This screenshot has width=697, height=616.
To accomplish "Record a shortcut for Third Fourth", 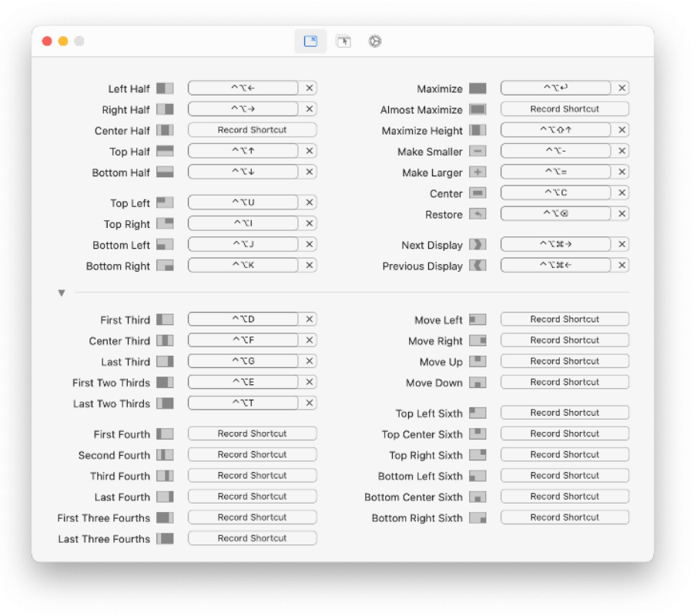I will coord(252,476).
